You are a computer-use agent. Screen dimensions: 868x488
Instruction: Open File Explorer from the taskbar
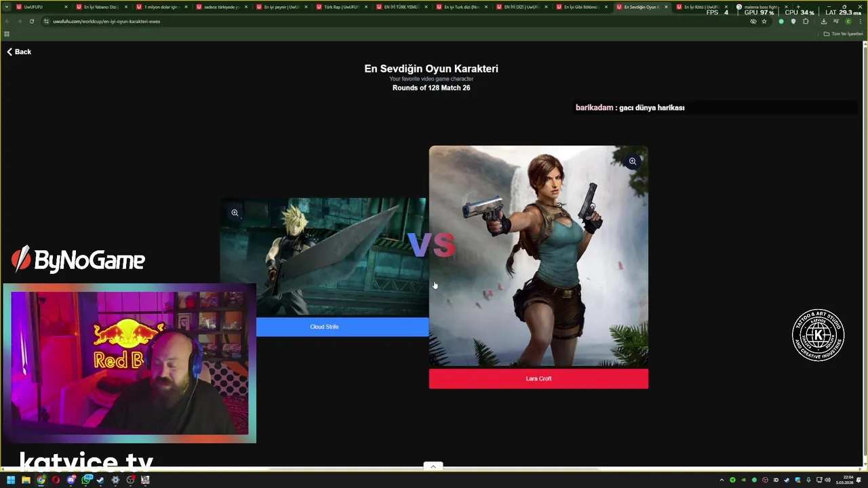coord(26,480)
